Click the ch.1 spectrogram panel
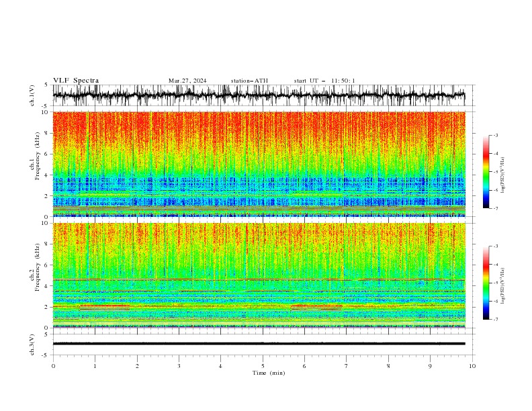Screen dimensions: 532x411 (259, 164)
